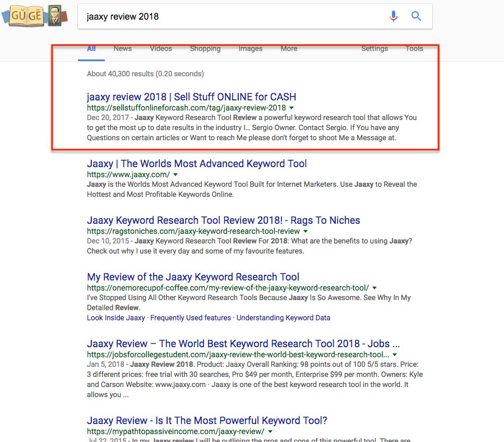Expand arrow next to mypathtopassiveincome.com URL
The width and height of the screenshot is (504, 442).
pos(270,431)
